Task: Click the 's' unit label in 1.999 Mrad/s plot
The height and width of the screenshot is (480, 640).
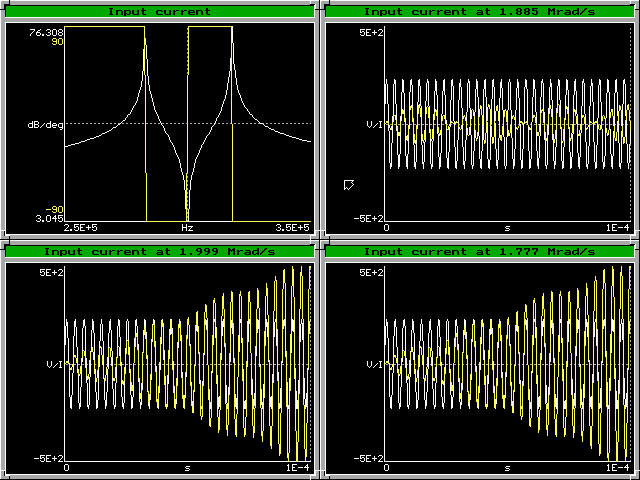Action: coord(187,468)
